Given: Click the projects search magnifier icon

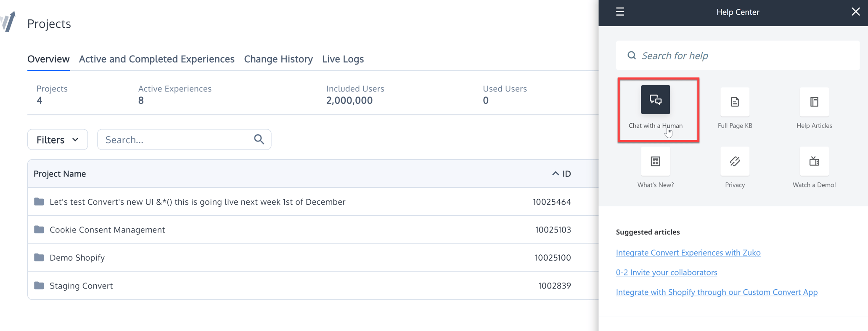Looking at the screenshot, I should pyautogui.click(x=259, y=139).
